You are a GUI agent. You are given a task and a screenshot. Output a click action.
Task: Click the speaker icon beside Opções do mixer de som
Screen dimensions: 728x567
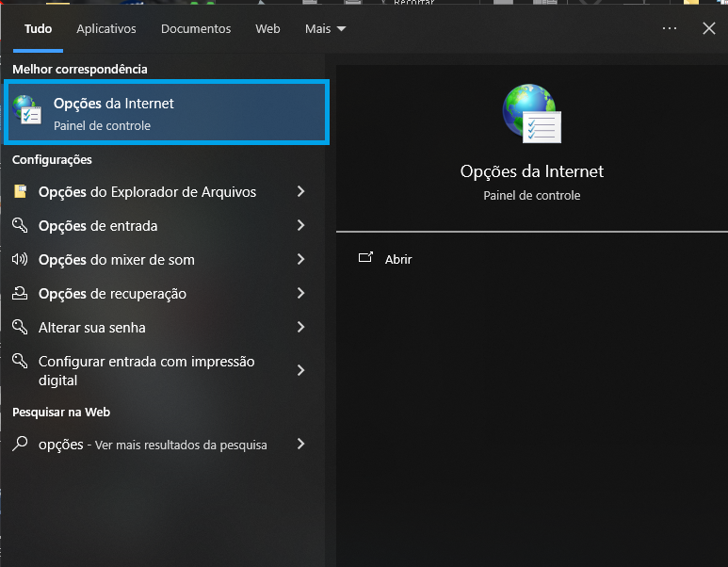click(20, 259)
